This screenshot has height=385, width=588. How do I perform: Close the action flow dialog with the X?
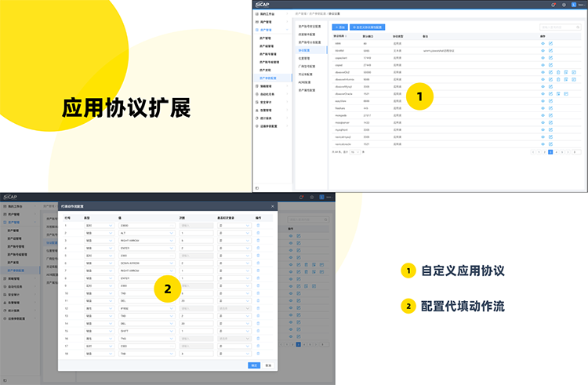click(x=273, y=205)
